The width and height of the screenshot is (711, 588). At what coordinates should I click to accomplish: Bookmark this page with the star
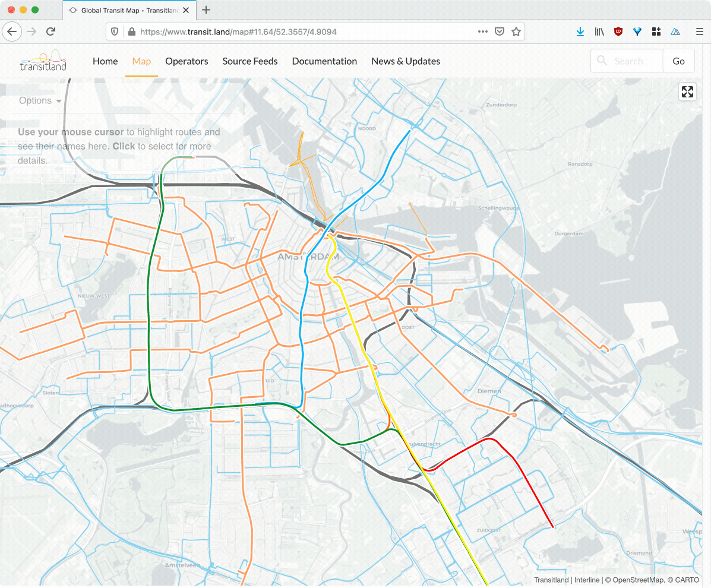[x=516, y=31]
